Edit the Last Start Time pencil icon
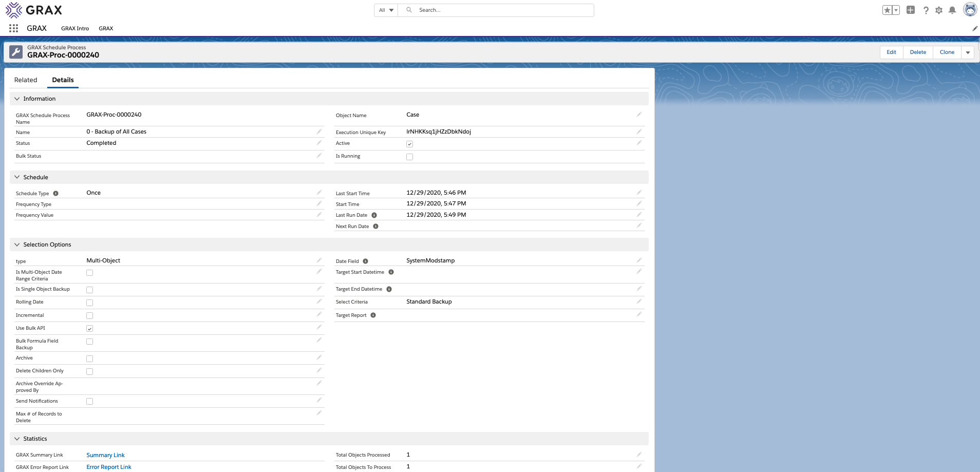Screen dimensions: 980x472 (x=639, y=193)
